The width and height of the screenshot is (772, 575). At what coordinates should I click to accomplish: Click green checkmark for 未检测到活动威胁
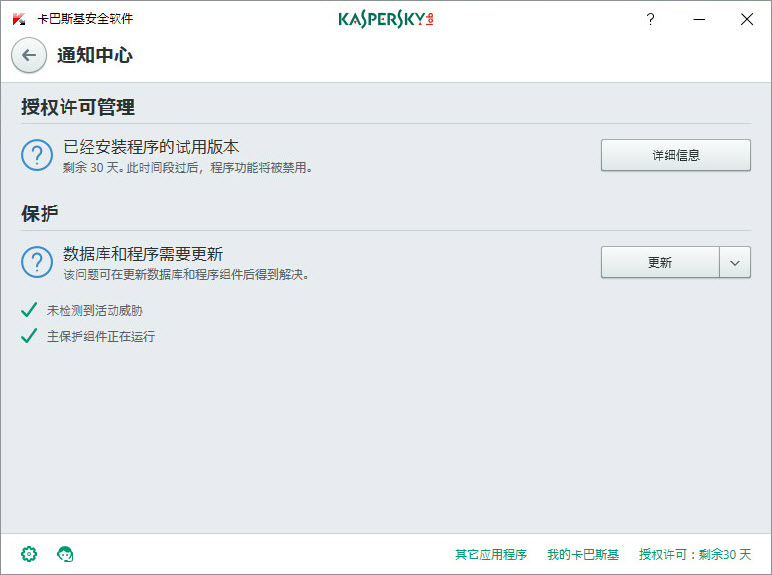(29, 310)
